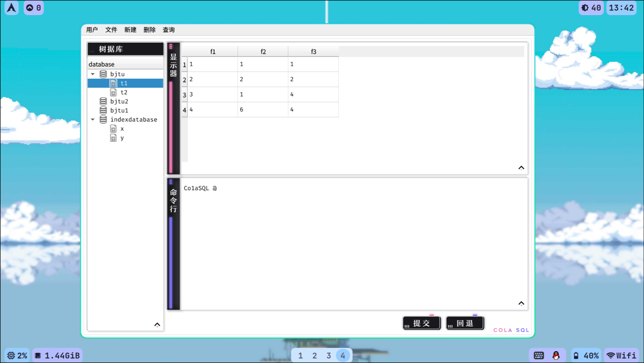Viewport: 644px width, 363px height.
Task: Select table x in tree
Action: pos(122,129)
